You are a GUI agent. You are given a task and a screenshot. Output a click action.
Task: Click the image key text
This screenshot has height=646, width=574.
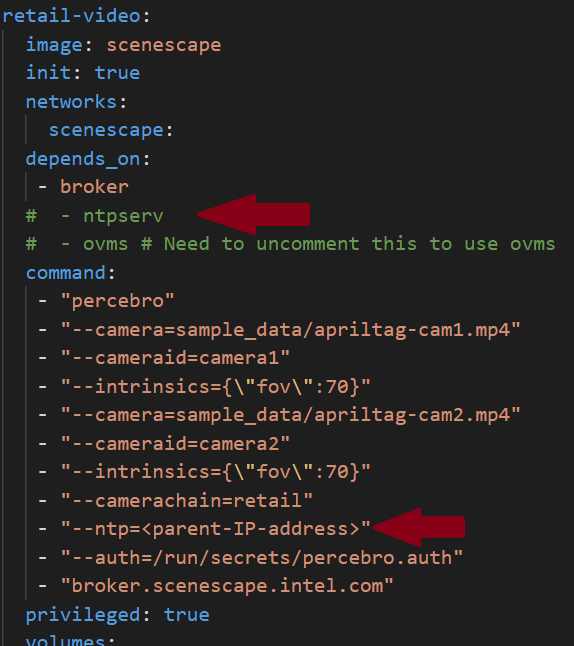coord(54,45)
